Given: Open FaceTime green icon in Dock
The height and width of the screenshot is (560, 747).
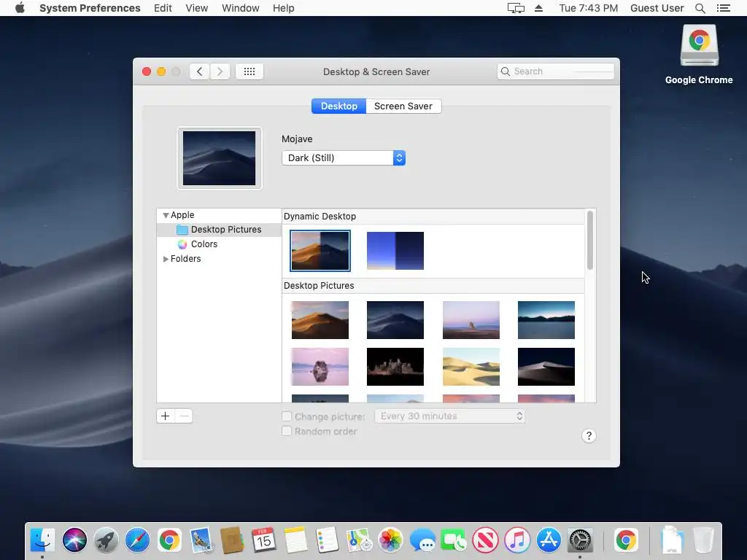Looking at the screenshot, I should 454,540.
